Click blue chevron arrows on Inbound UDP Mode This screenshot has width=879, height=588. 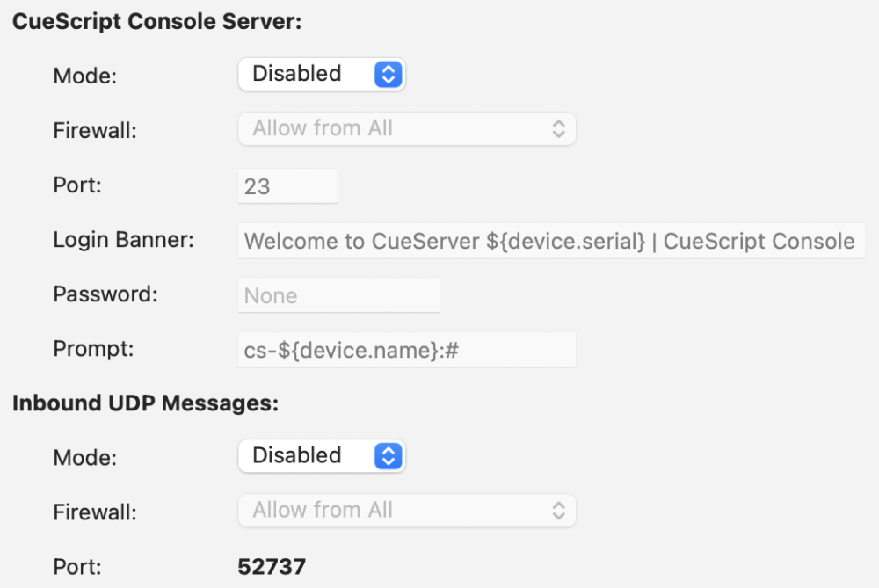point(388,455)
